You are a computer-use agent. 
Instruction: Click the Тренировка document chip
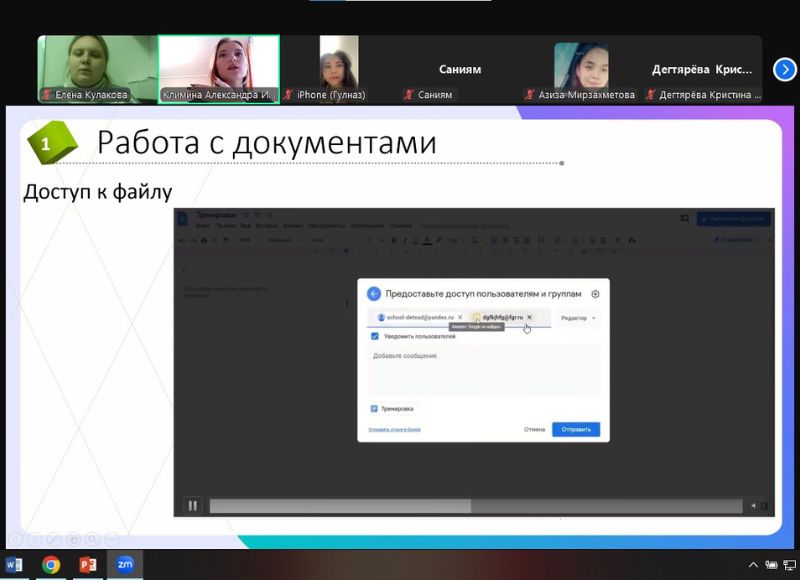pos(394,409)
